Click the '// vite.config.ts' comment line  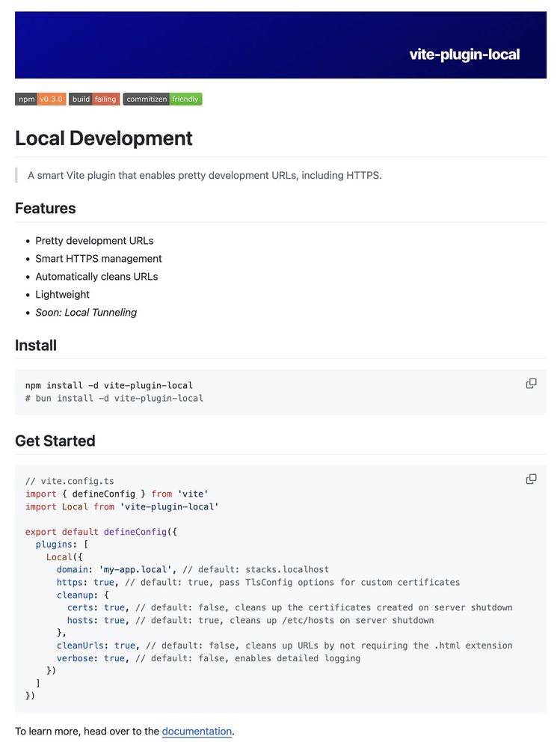click(70, 481)
